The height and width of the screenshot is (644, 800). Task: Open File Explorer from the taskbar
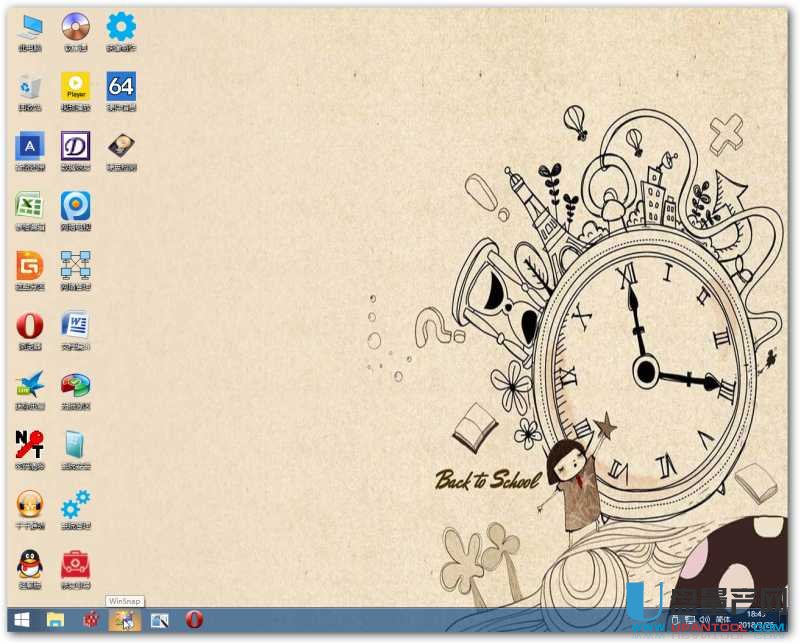pos(55,621)
